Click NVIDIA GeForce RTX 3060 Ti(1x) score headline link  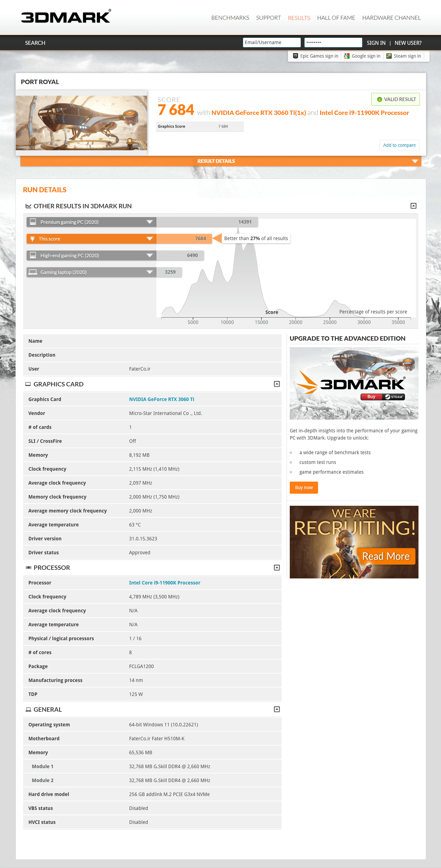pyautogui.click(x=258, y=113)
